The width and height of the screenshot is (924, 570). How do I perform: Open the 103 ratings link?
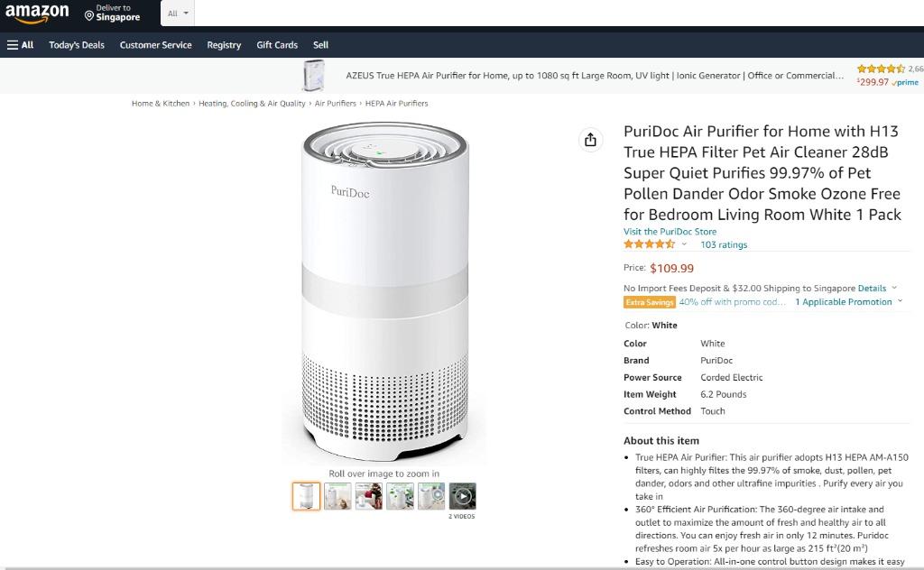click(724, 245)
